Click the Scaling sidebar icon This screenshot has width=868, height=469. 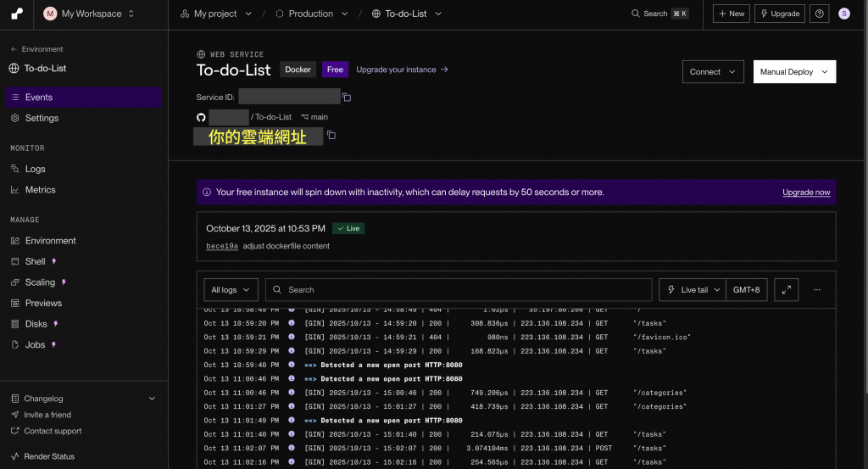15,282
